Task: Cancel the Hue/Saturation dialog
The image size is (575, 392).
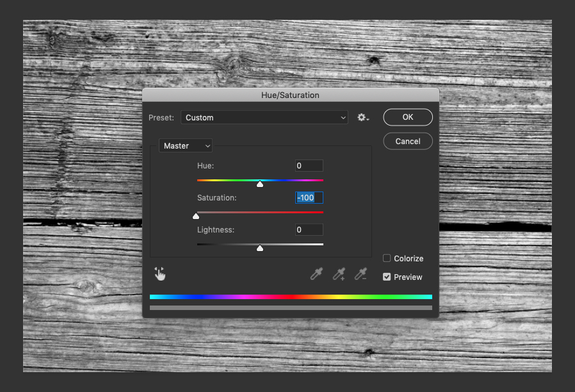Action: [x=408, y=141]
